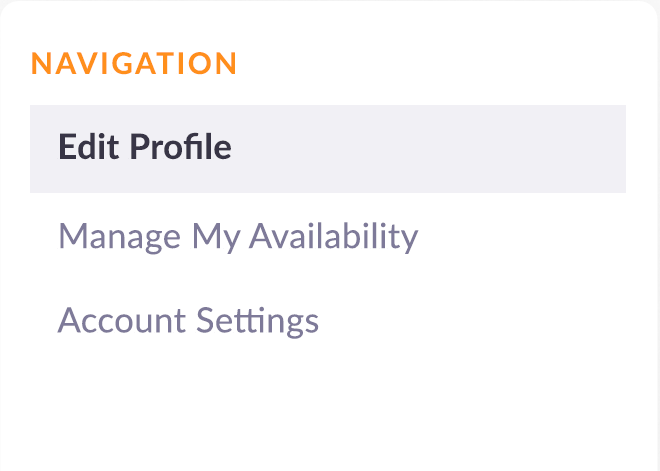Go to Account Settings
This screenshot has height=471, width=660.
pos(188,321)
